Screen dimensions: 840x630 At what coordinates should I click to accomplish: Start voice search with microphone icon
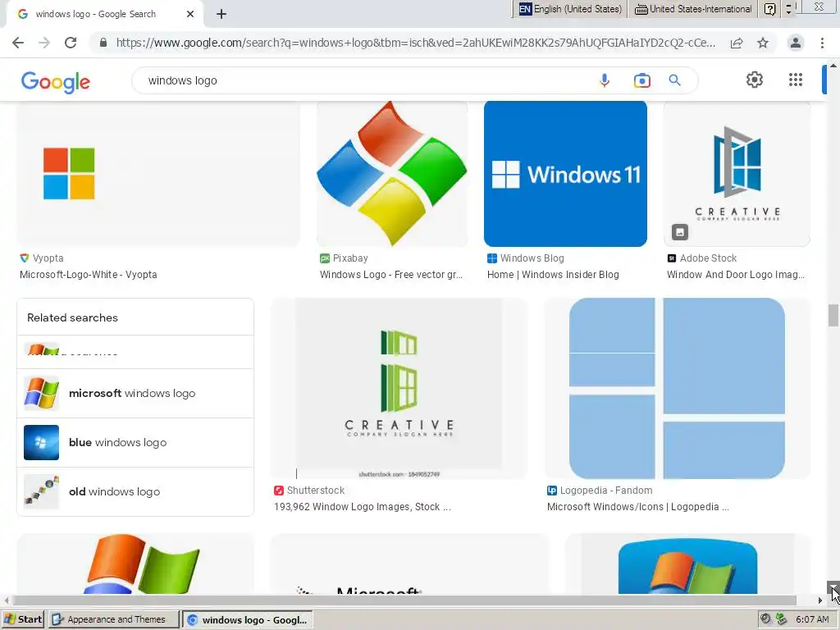(605, 80)
